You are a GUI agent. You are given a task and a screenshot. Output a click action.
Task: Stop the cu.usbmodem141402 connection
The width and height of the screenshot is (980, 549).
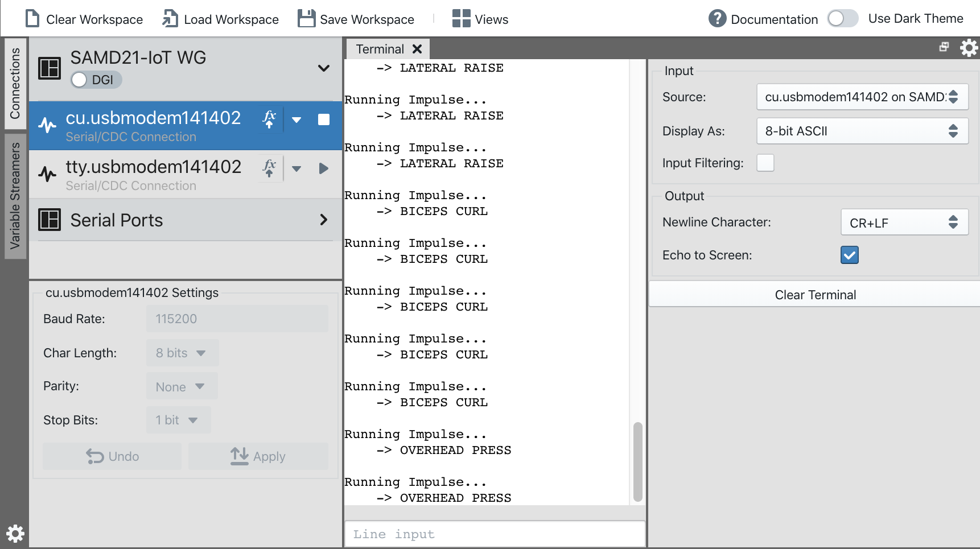pos(323,119)
